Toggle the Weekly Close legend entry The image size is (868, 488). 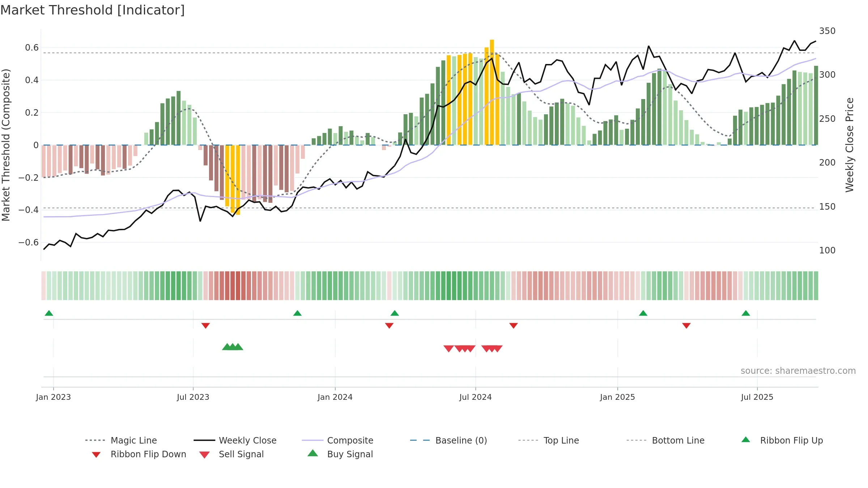[x=235, y=440]
